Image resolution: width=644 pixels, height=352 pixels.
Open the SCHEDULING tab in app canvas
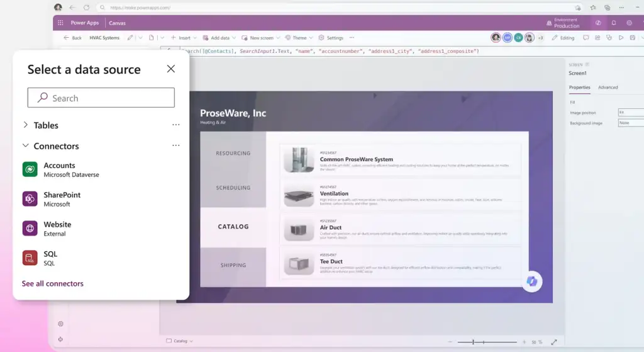(233, 188)
